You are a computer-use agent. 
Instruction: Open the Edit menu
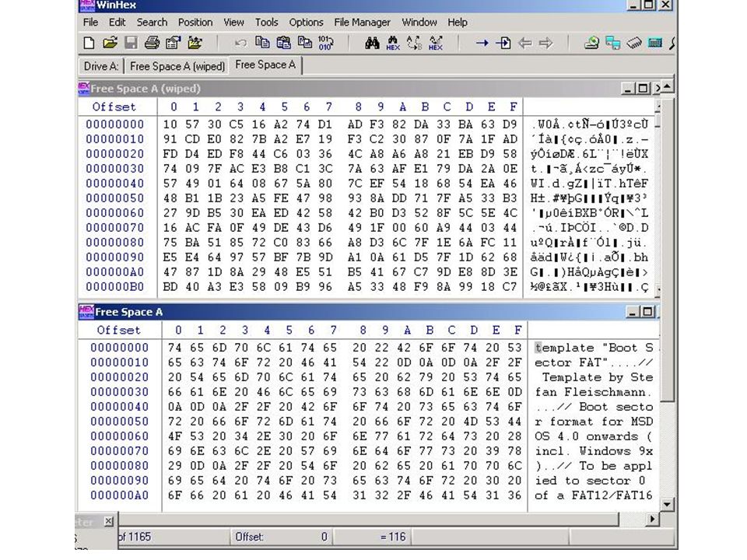coord(117,22)
